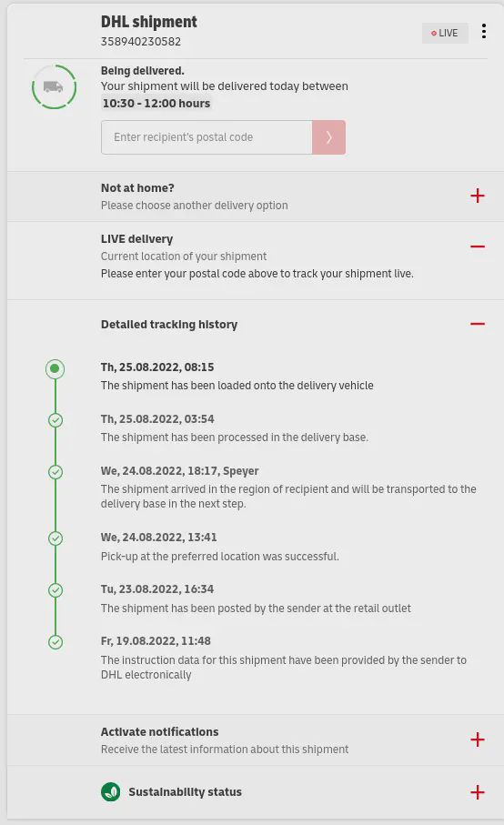Click checkmark marker for the Speyer event
The height and width of the screenshot is (825, 504).
tap(55, 472)
